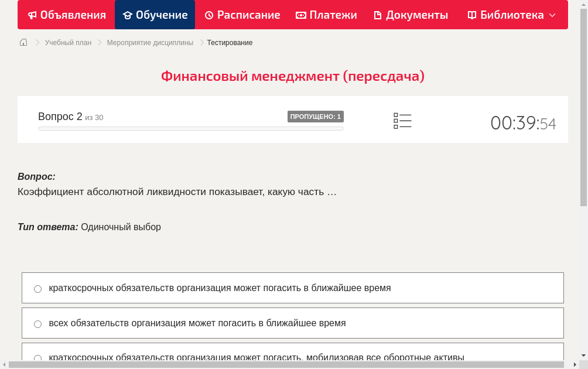This screenshot has height=369, width=588.
Task: Open the Расписание menu item
Action: click(242, 15)
